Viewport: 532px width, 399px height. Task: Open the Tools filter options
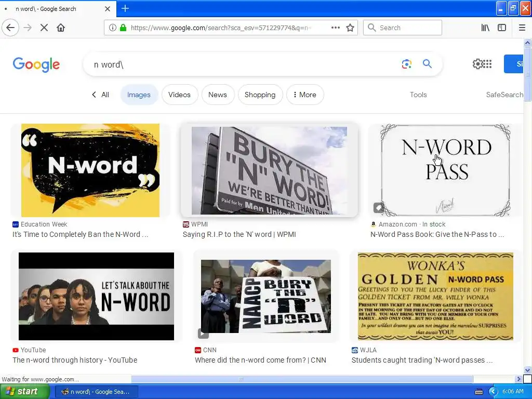418,95
